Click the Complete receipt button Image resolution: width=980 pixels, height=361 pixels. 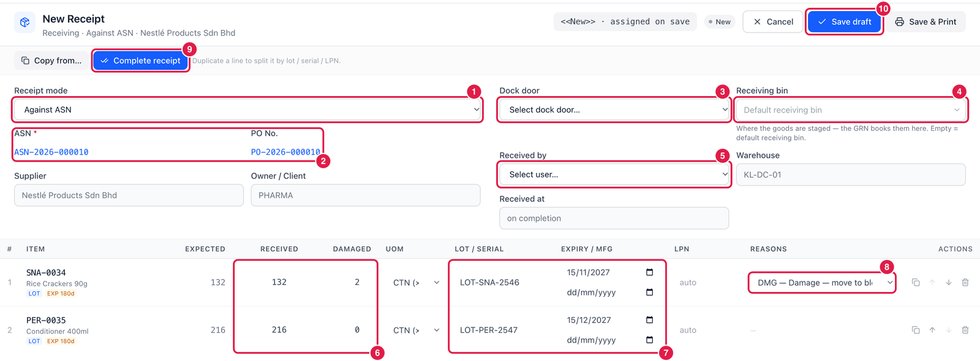pyautogui.click(x=141, y=61)
